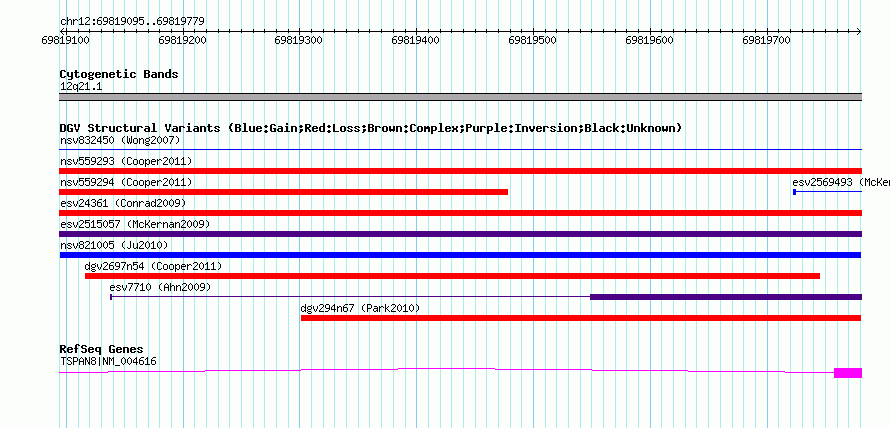
Task: Click the esv24361 (Conrad2009) label
Action: [x=123, y=203]
